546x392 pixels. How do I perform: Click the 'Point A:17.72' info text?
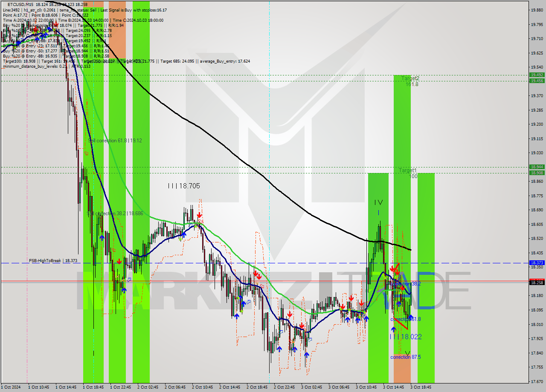(15, 15)
